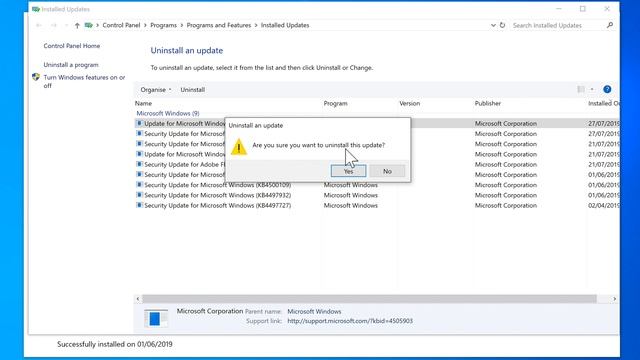640x360 pixels.
Task: Minimize the Installed Updates window
Action: tap(559, 9)
